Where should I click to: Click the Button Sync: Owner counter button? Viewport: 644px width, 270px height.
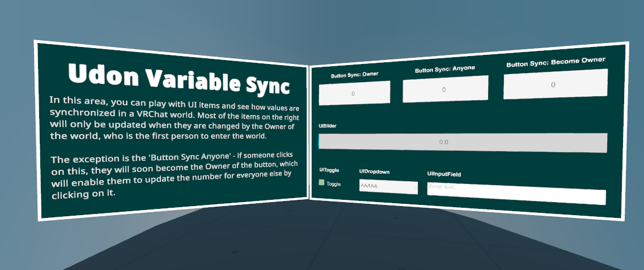[354, 93]
